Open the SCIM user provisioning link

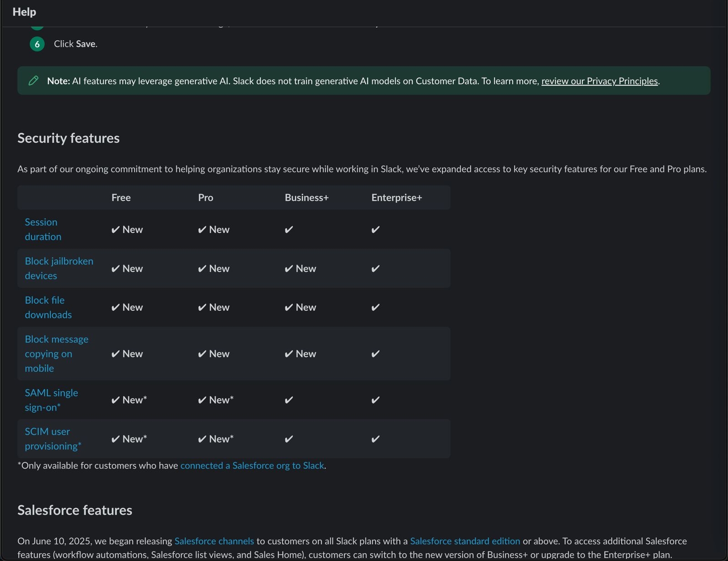coord(53,439)
